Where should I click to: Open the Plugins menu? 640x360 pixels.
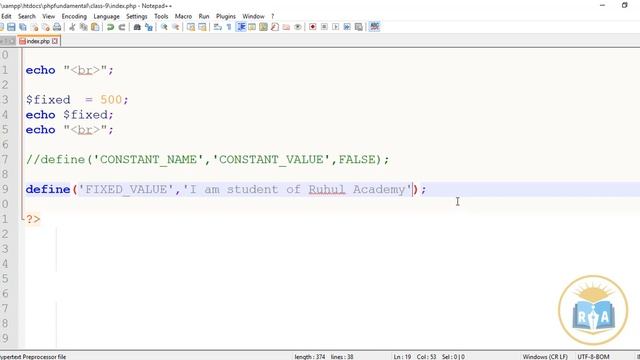click(x=226, y=16)
